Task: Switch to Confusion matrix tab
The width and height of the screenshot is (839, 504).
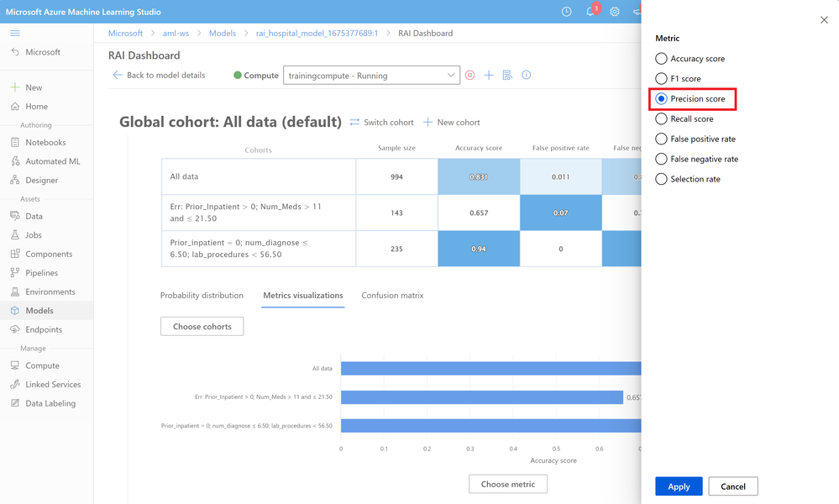Action: [x=392, y=296]
